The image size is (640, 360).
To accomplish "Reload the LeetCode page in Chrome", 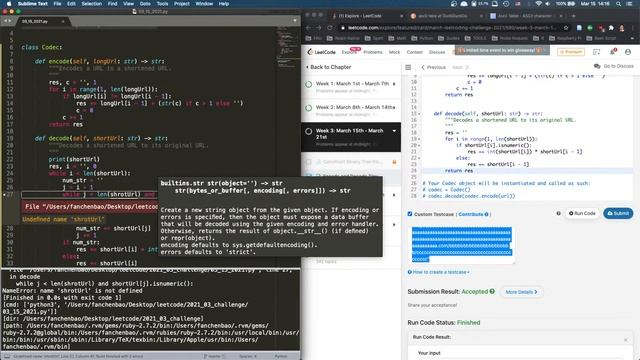I will tap(330, 28).
